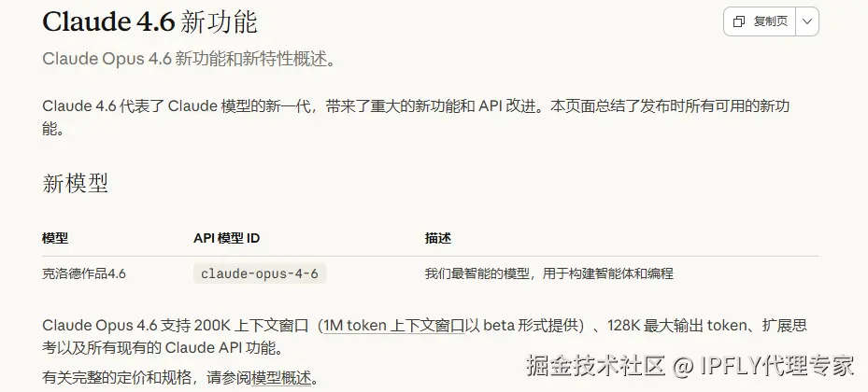Image resolution: width=868 pixels, height=392 pixels.
Task: Click the 复制页 button label
Action: click(770, 21)
